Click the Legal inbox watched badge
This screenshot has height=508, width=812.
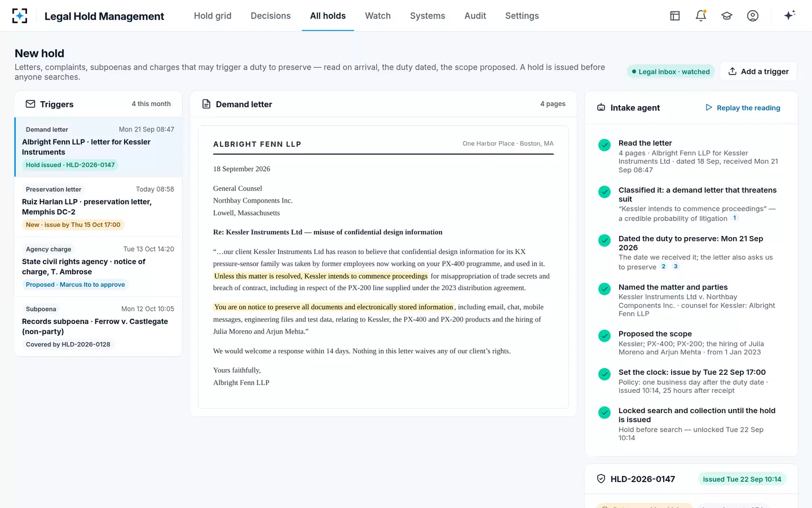point(671,72)
